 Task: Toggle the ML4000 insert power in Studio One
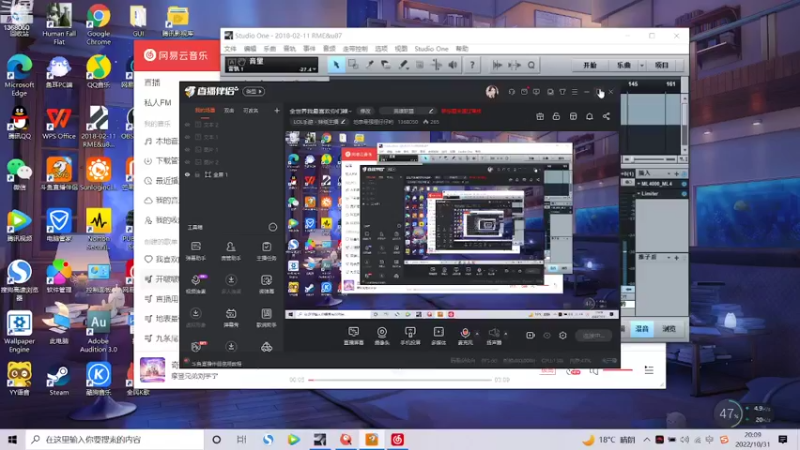(x=684, y=184)
